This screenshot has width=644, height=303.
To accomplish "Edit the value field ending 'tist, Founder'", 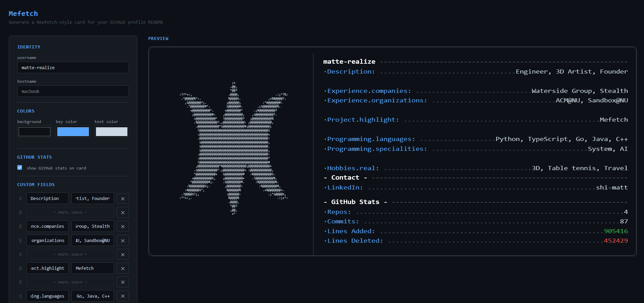I will click(93, 199).
